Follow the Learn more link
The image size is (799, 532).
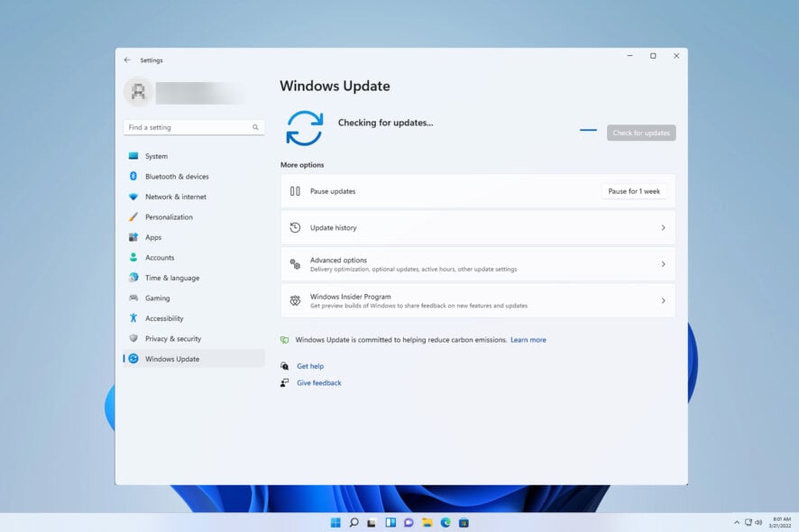[528, 340]
